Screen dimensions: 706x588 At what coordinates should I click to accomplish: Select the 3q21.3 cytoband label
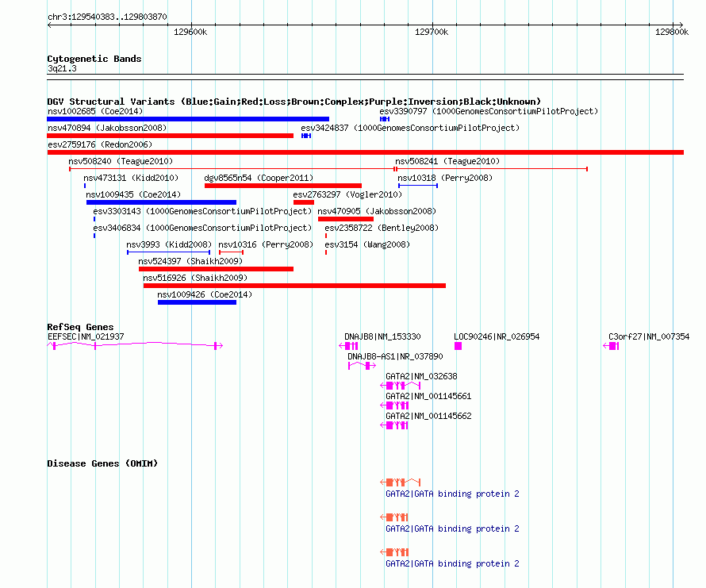coord(62,68)
